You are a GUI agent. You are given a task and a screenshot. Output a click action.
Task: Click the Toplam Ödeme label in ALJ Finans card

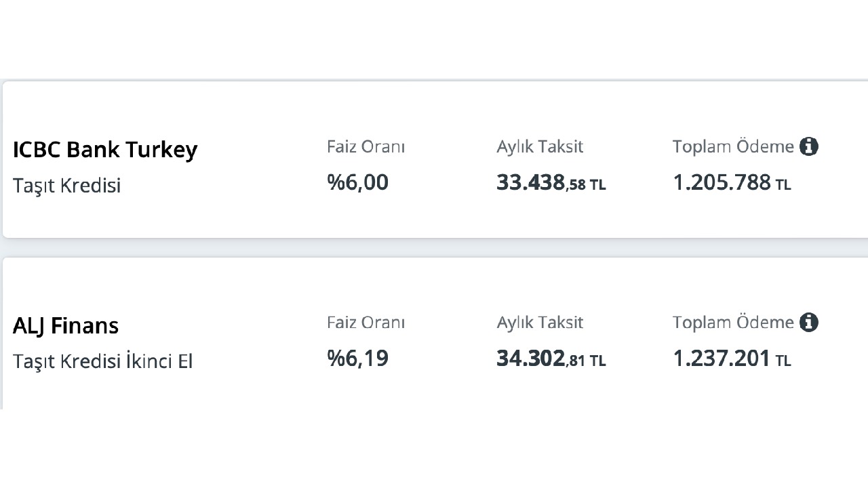[733, 323]
